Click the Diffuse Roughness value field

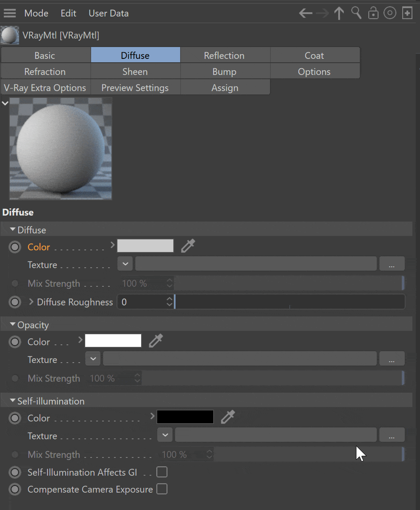coord(142,302)
